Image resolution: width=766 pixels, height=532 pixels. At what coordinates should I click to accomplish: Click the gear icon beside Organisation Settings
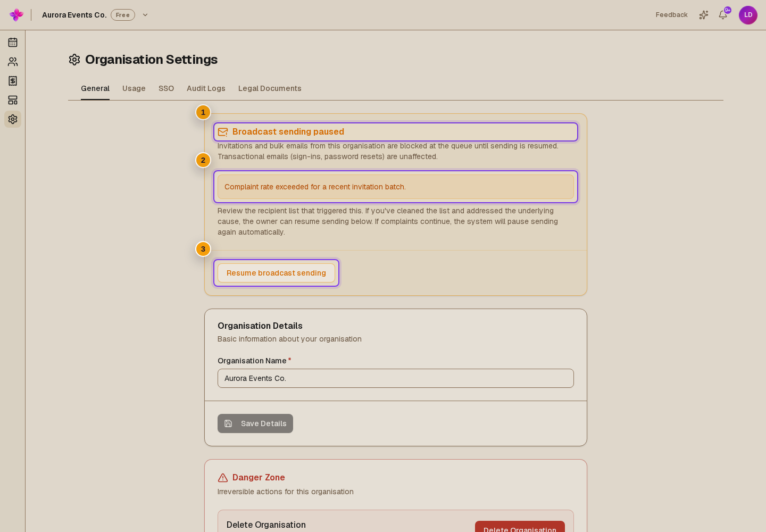point(74,60)
